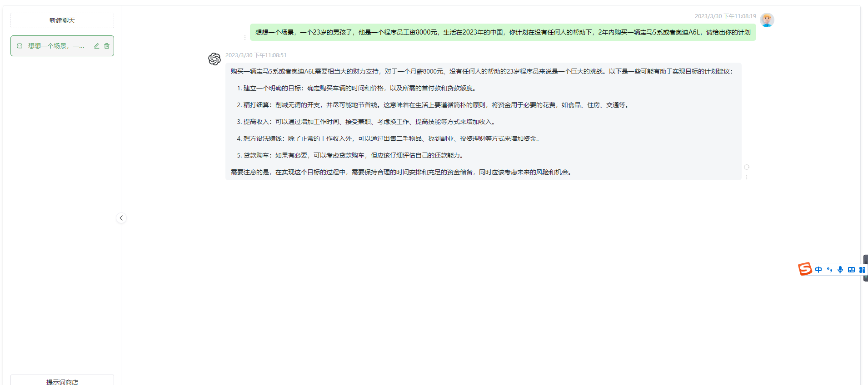868x385 pixels.
Task: Click the green user message bubble
Action: (x=502, y=32)
